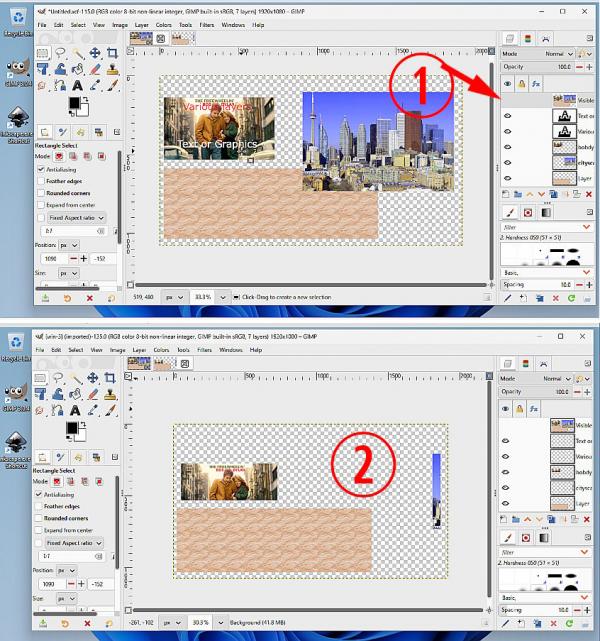
Task: Open the Colors menu in imported window
Action: click(161, 350)
